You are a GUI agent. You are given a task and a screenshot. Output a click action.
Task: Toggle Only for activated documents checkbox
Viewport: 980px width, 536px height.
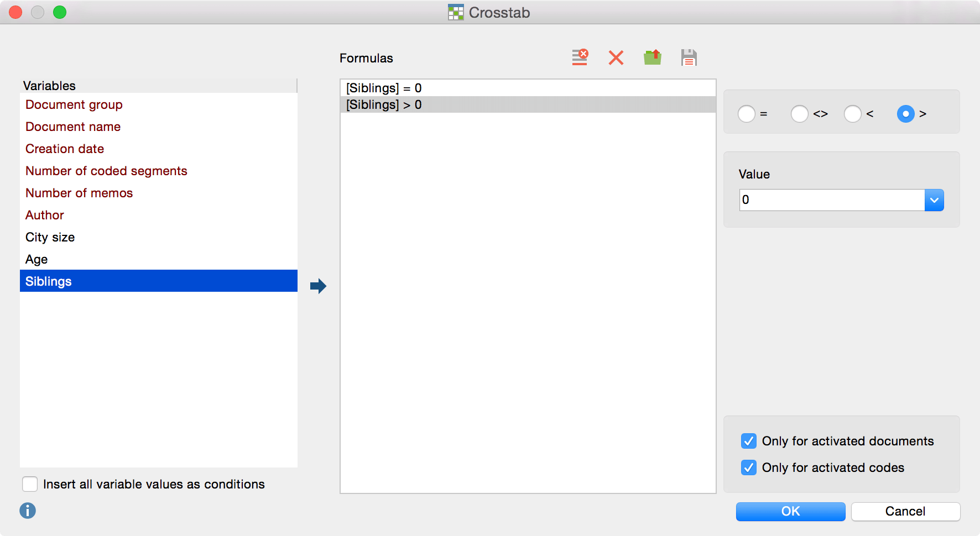point(749,441)
